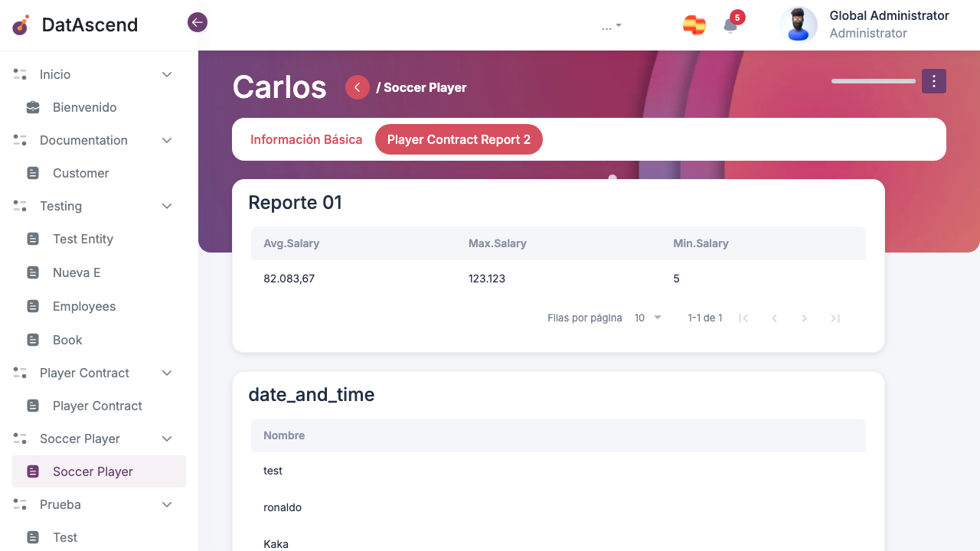This screenshot has width=980, height=551.
Task: Click the document icon beside Player Contract item
Action: [x=33, y=406]
